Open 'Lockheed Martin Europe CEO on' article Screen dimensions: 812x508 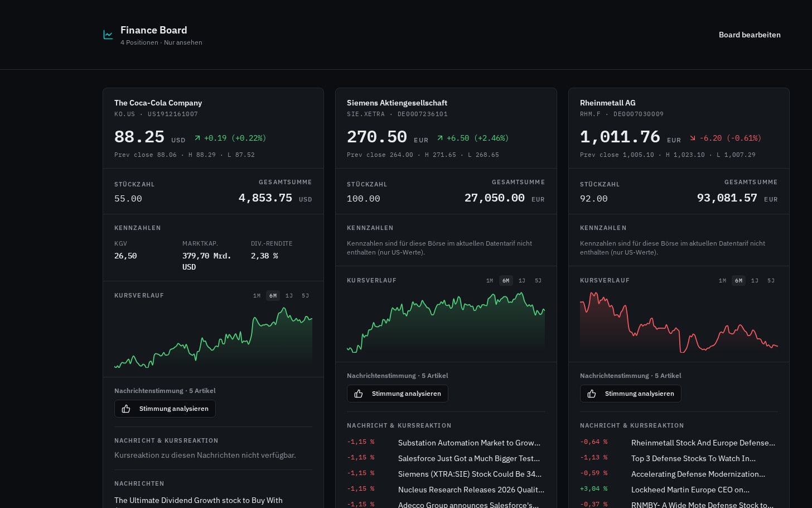pos(690,490)
